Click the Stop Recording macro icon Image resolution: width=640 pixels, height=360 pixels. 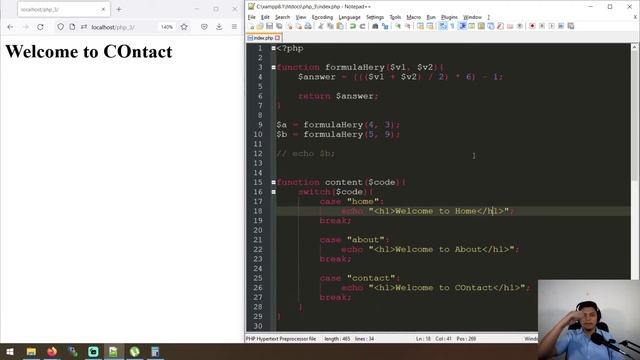(x=542, y=26)
